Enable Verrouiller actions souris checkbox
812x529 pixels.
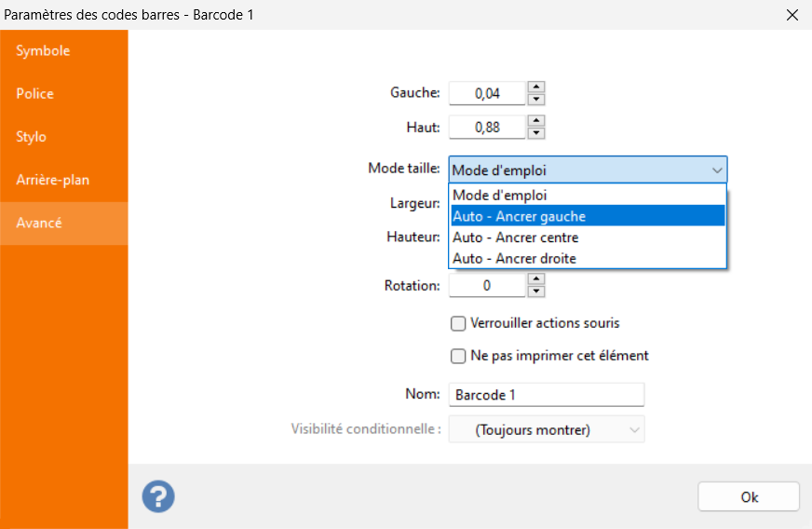point(458,324)
